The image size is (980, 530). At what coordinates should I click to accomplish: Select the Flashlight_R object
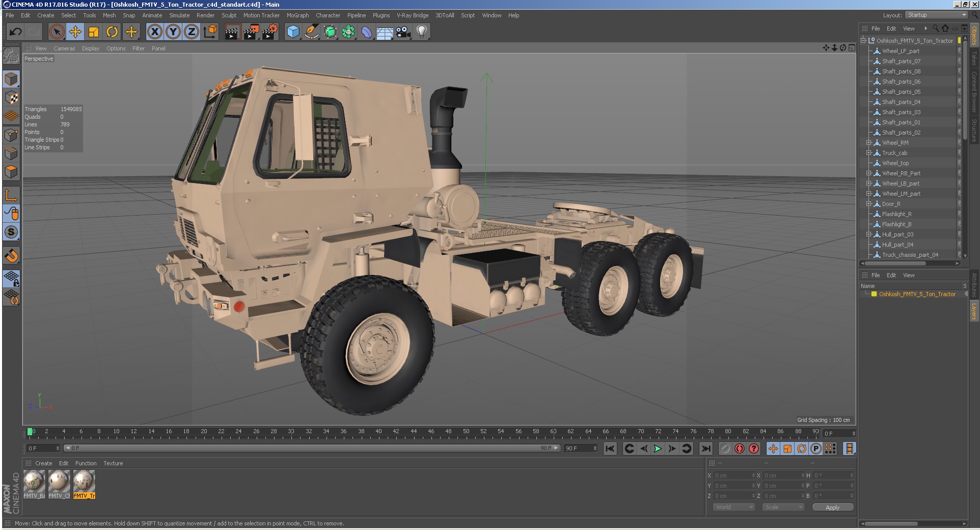(x=896, y=214)
